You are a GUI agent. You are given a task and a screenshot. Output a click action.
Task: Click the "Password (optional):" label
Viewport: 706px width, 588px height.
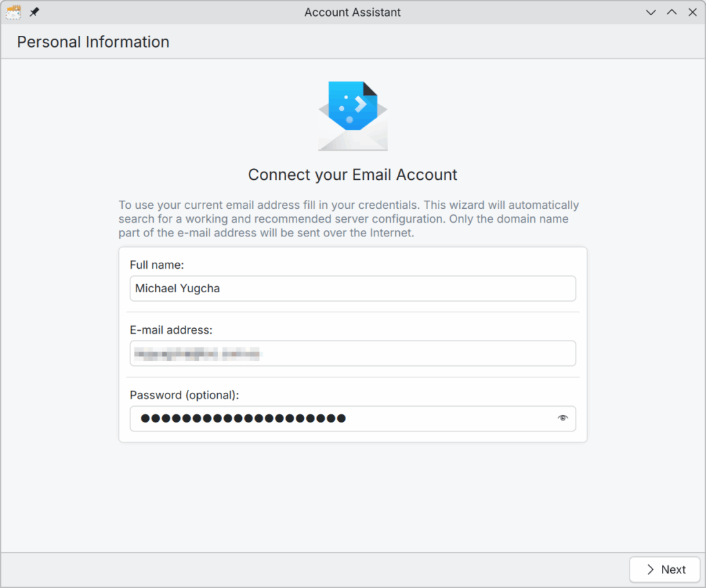click(184, 395)
